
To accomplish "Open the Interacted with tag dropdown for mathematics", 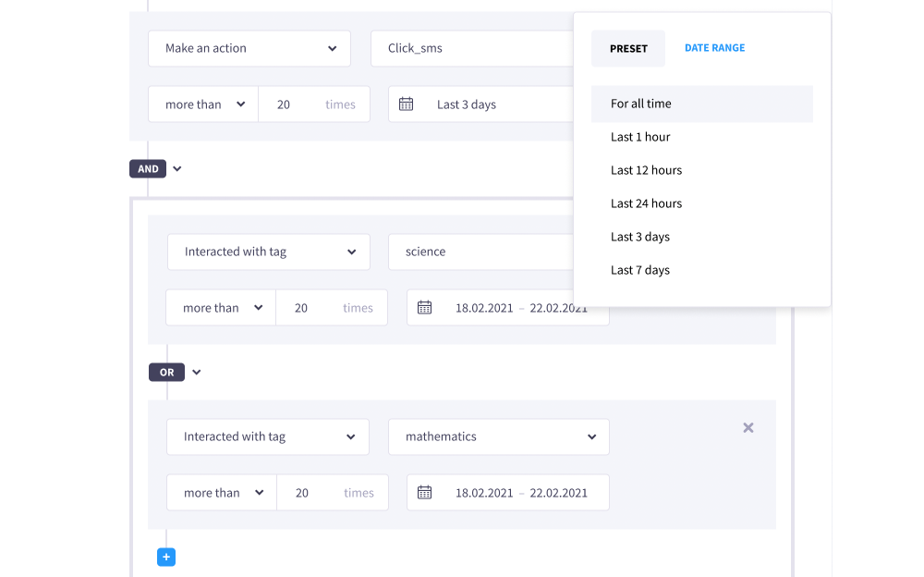I will pyautogui.click(x=268, y=436).
